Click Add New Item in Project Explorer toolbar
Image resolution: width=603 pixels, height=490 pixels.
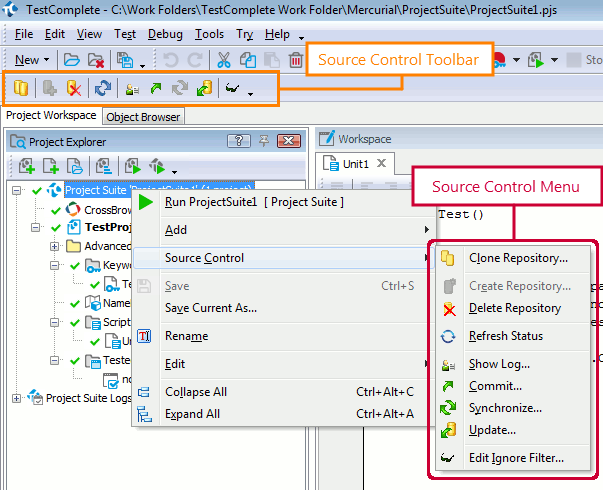point(27,166)
